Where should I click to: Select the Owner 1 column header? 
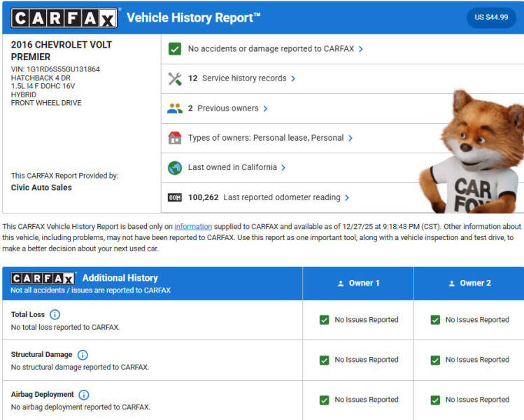358,283
